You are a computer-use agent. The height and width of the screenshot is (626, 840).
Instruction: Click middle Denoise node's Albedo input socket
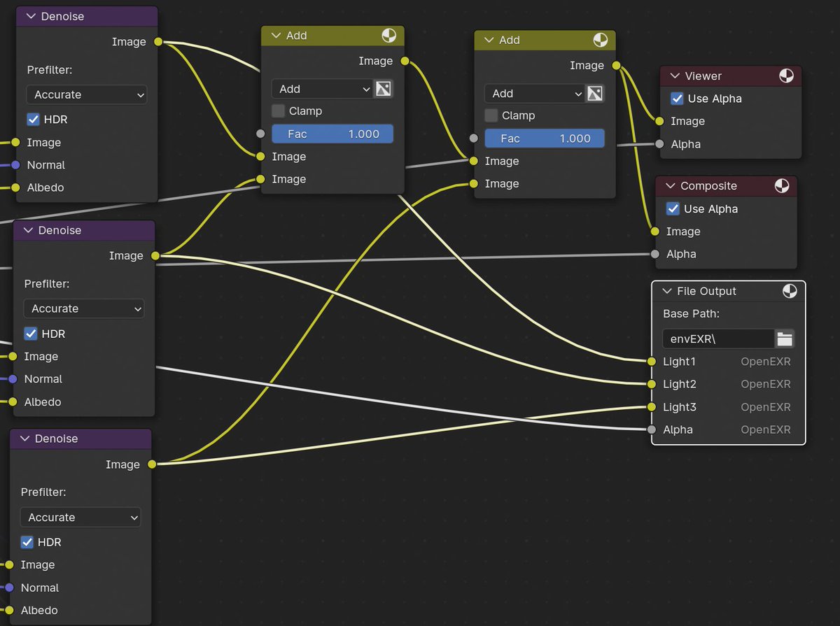tap(13, 401)
